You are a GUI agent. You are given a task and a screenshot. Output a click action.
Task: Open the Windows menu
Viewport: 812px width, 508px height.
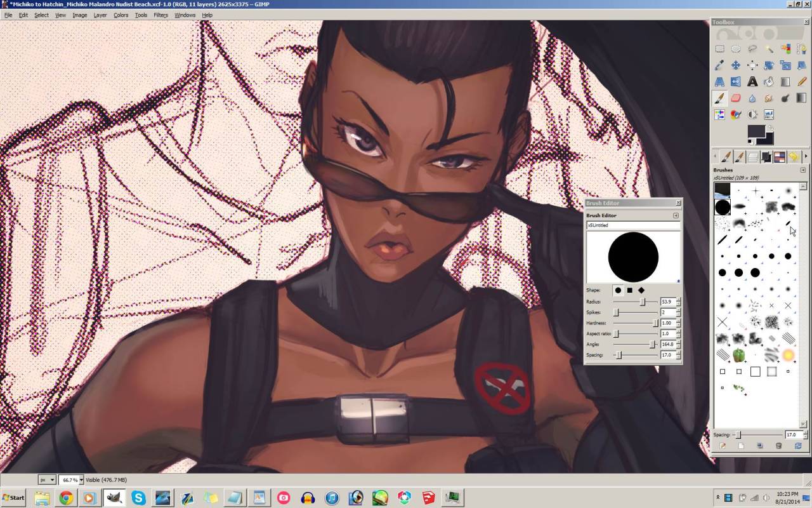point(185,15)
